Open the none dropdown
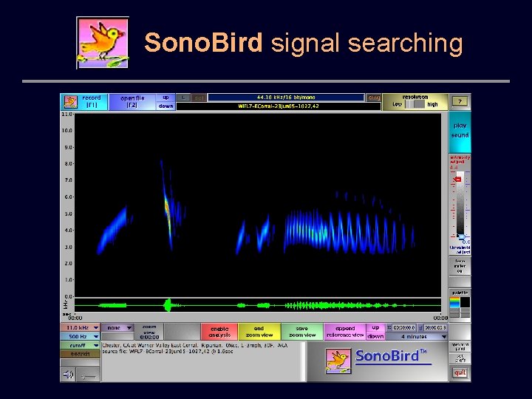532x399 pixels. click(117, 328)
